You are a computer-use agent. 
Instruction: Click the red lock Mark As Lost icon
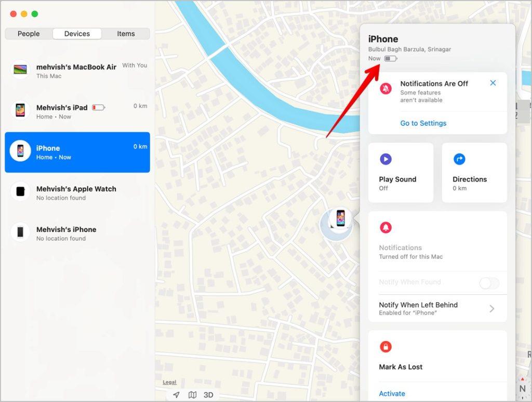[x=386, y=347]
